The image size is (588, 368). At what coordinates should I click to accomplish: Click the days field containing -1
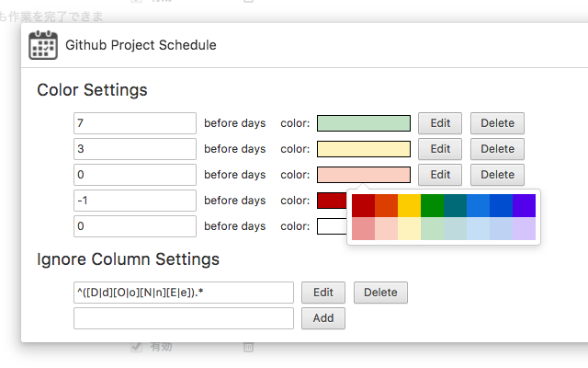click(x=135, y=201)
